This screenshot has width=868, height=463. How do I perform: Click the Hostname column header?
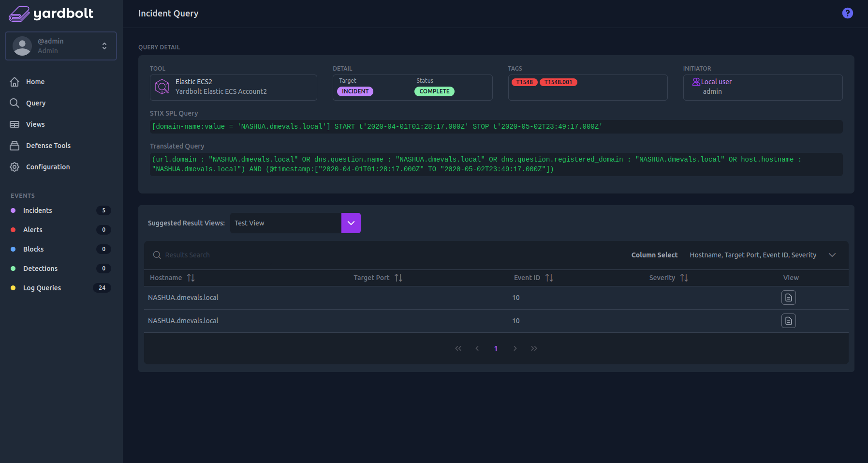pyautogui.click(x=166, y=278)
